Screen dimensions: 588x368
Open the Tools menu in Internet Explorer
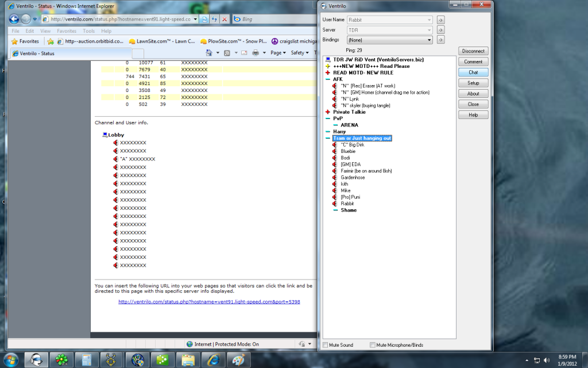tap(88, 31)
